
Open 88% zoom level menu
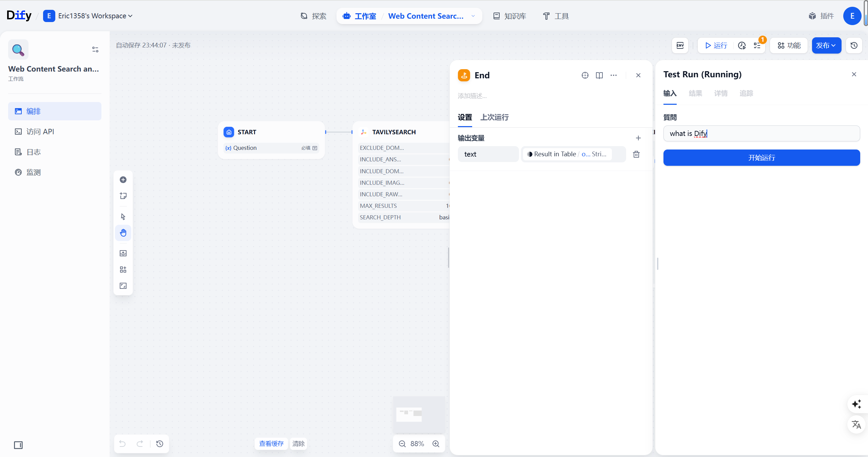417,444
